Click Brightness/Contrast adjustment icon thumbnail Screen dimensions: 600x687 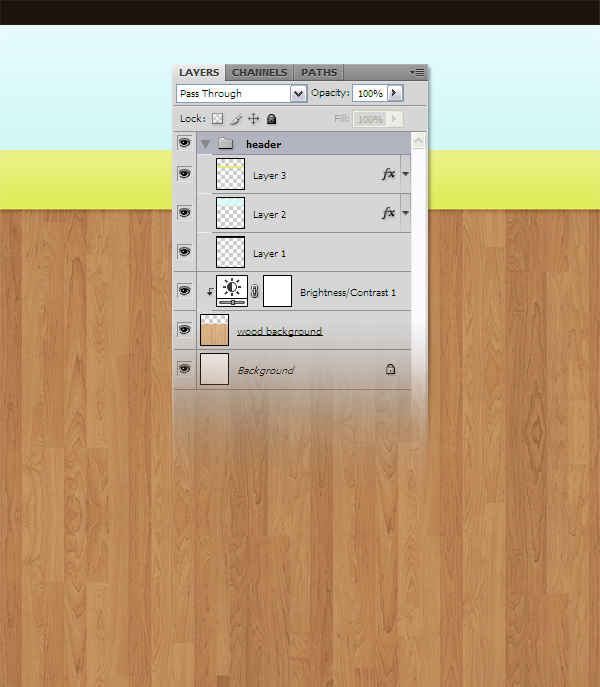pyautogui.click(x=232, y=291)
